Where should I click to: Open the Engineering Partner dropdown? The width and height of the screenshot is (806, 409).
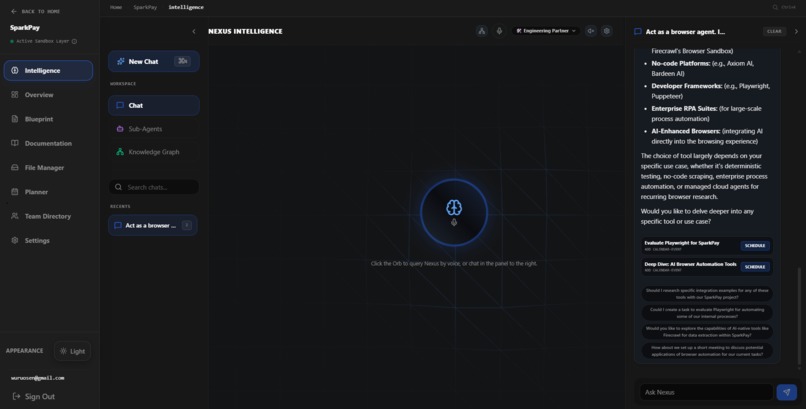tap(546, 31)
